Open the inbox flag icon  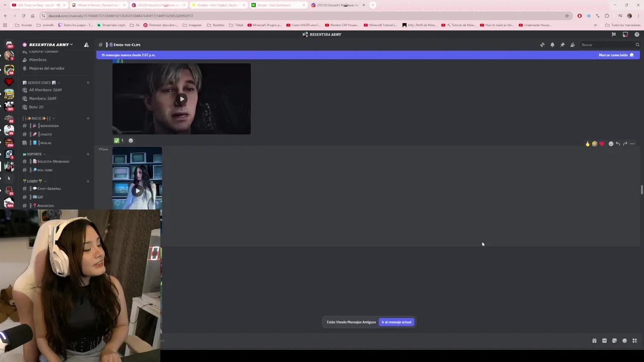(x=614, y=35)
